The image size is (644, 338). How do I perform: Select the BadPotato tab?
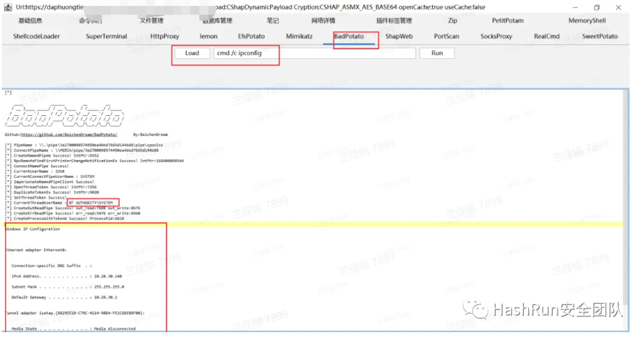pyautogui.click(x=349, y=36)
